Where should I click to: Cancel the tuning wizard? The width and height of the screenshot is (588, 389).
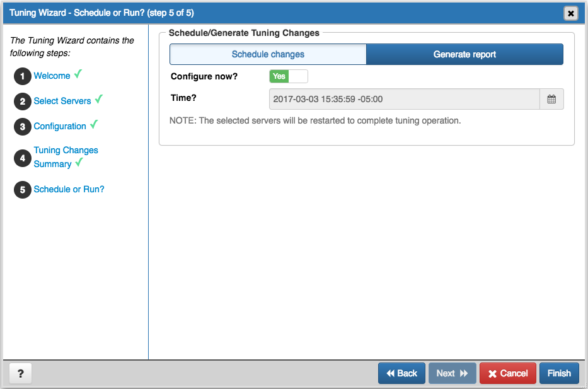(508, 373)
